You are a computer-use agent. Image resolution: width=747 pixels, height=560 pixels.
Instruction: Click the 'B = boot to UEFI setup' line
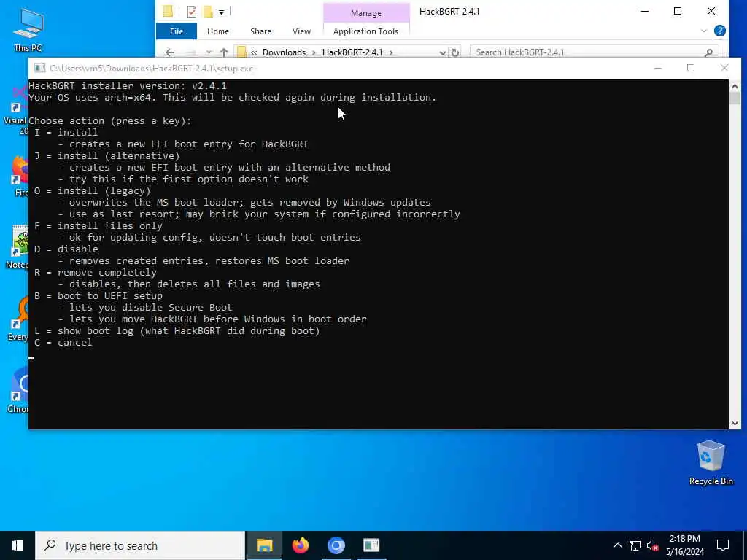[x=98, y=296]
